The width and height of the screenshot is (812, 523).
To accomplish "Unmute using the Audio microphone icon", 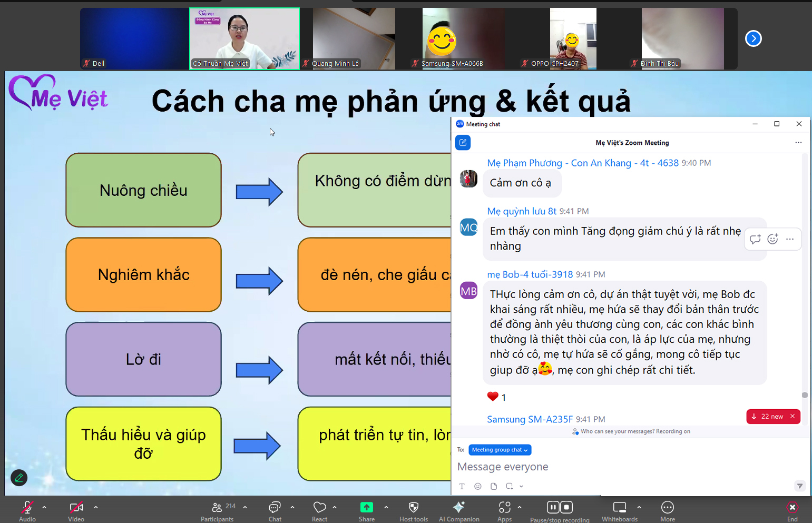I will click(x=27, y=507).
